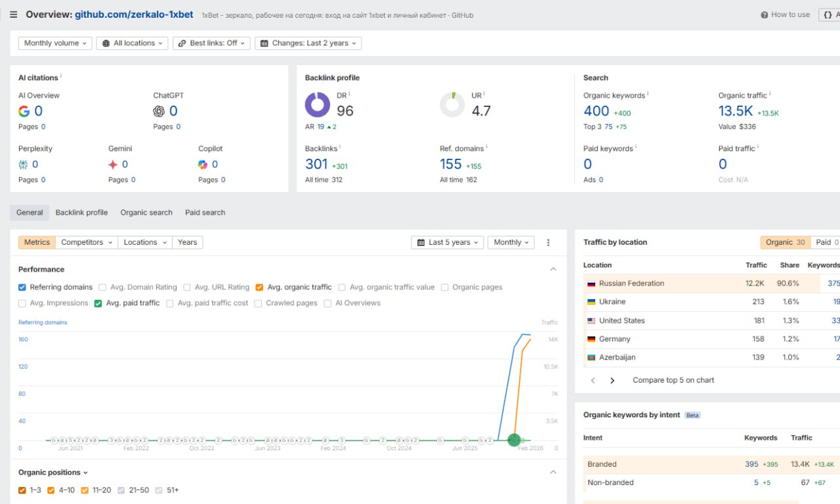Open the hamburger menu icon

pos(13,14)
